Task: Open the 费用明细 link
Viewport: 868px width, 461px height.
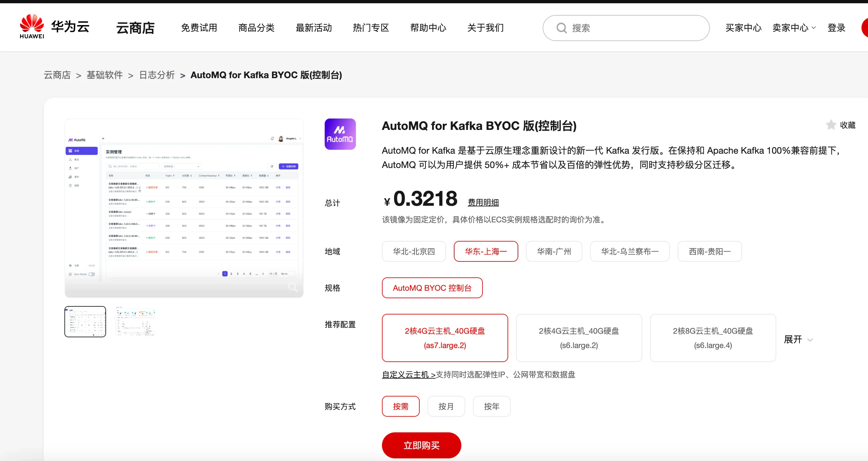Action: [x=483, y=203]
